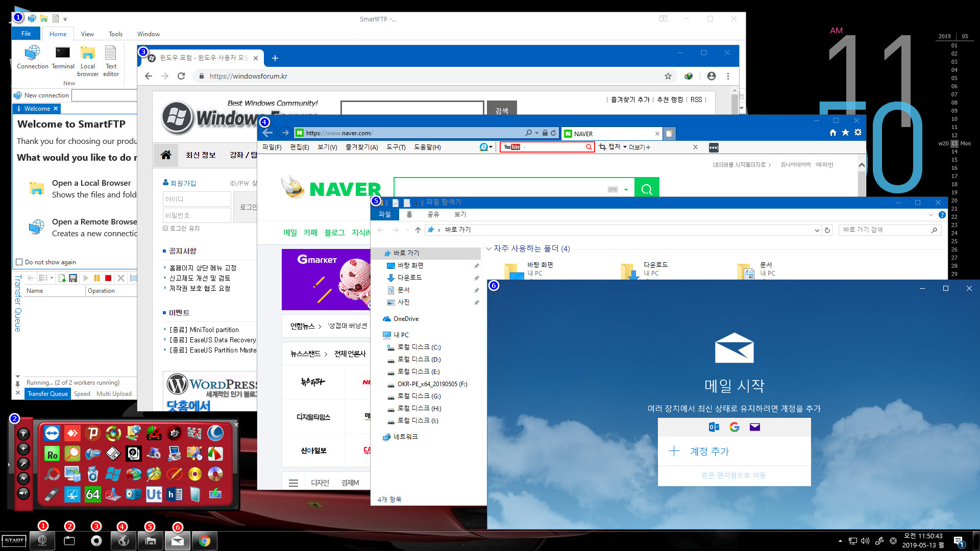The image size is (980, 551).
Task: Click 계정 추가 in Mail app
Action: [x=734, y=451]
